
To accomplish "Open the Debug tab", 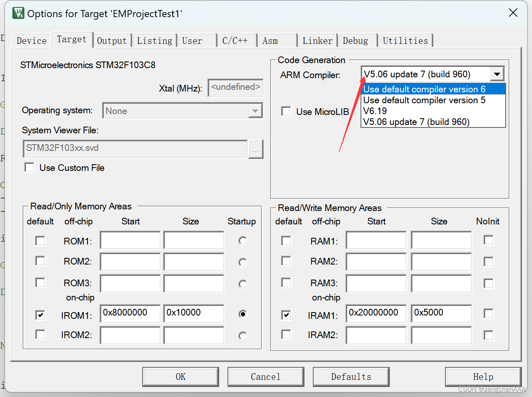I will [355, 40].
